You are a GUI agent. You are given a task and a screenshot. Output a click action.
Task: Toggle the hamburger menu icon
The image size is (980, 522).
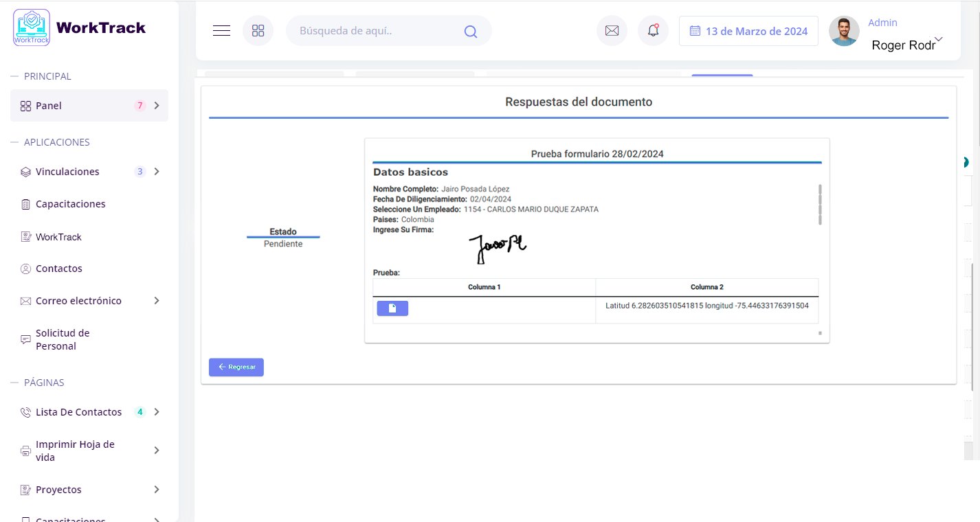[221, 31]
